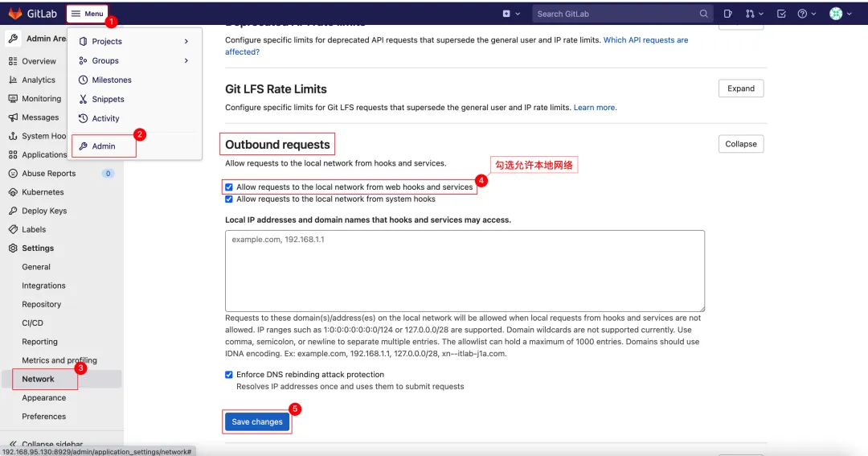Image resolution: width=868 pixels, height=456 pixels.
Task: Open the to-do list icon
Action: tap(781, 14)
